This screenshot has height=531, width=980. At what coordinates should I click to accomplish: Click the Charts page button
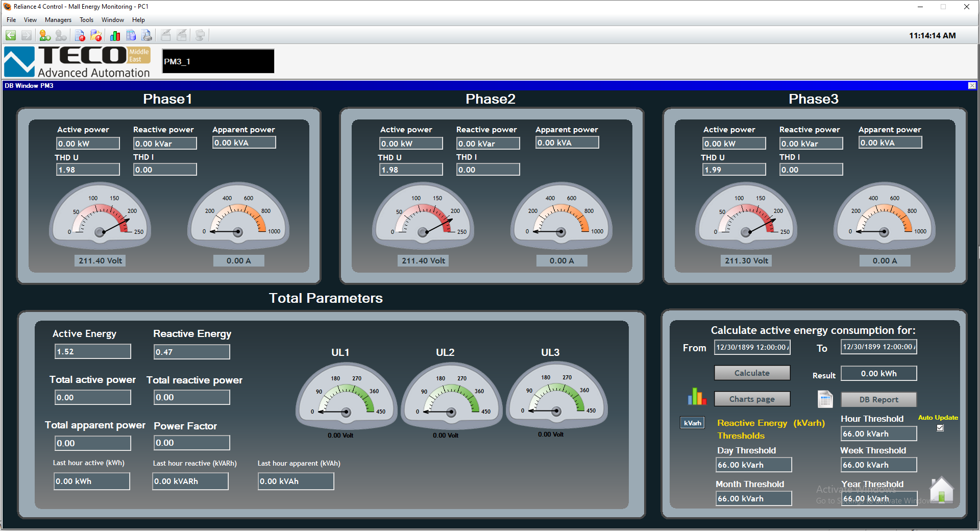pyautogui.click(x=752, y=399)
